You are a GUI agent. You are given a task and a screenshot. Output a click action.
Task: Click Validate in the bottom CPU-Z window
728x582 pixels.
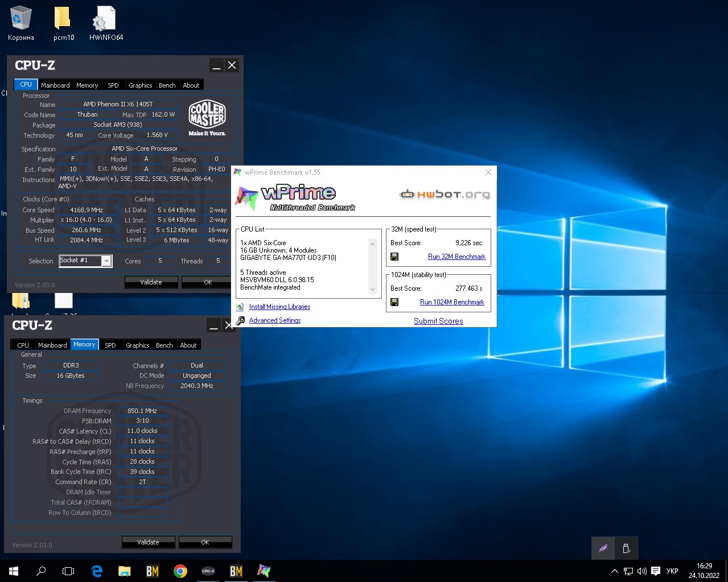[148, 542]
